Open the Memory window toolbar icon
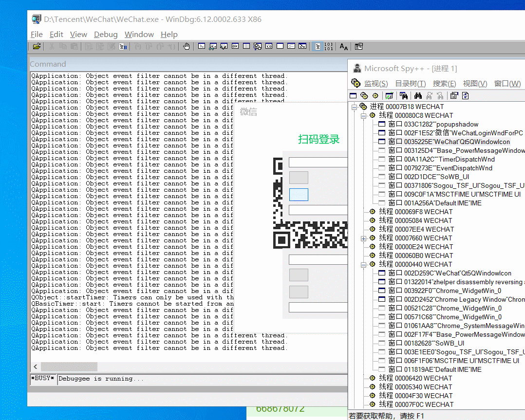This screenshot has width=525, height=420. [246, 47]
